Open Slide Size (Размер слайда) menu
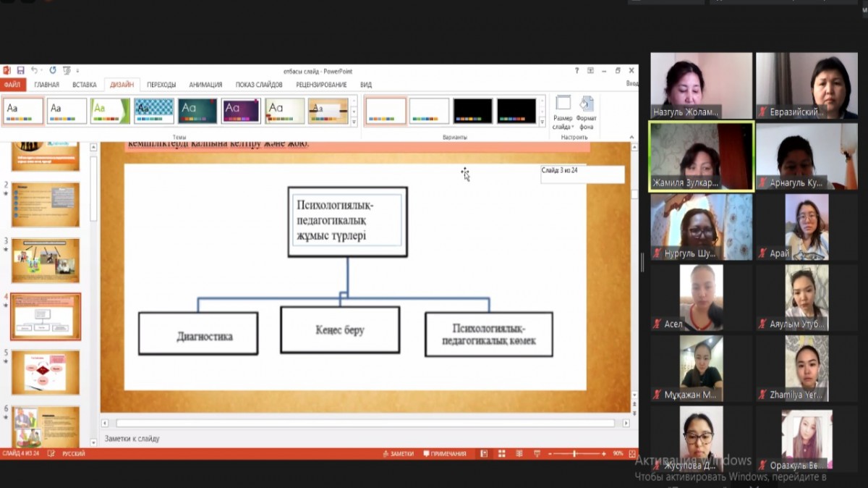The width and height of the screenshot is (868, 488). [x=563, y=112]
